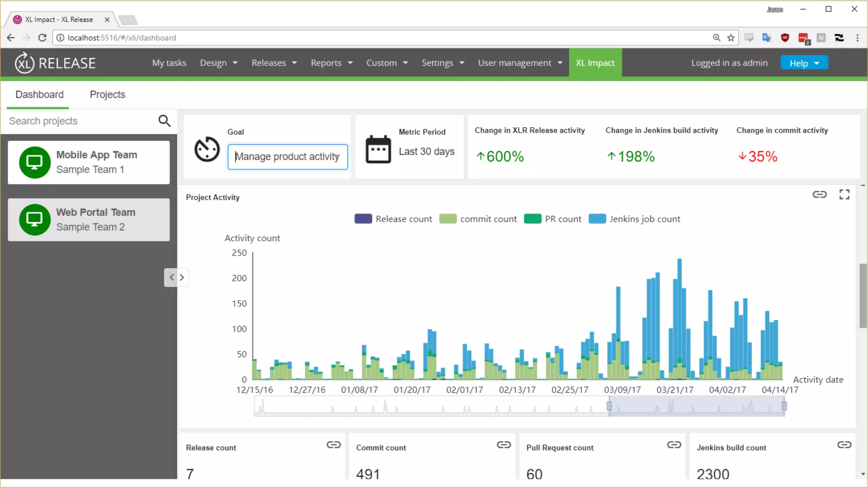Open My tasks in navigation bar
The height and width of the screenshot is (488, 868).
[x=169, y=63]
